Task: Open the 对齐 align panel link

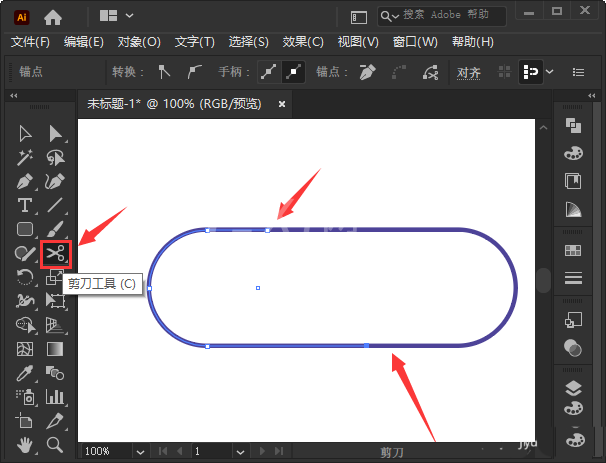Action: click(x=469, y=72)
